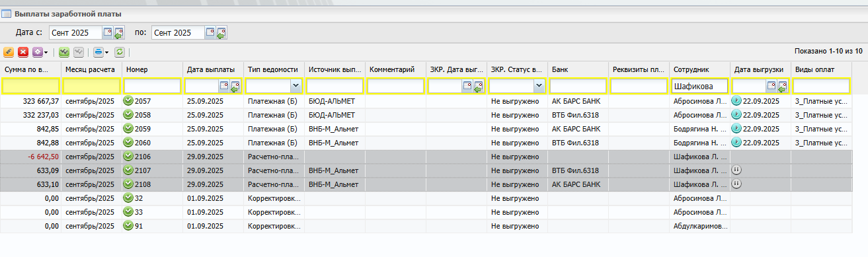
Task: Expand the print dropdown arrow
Action: click(x=106, y=52)
